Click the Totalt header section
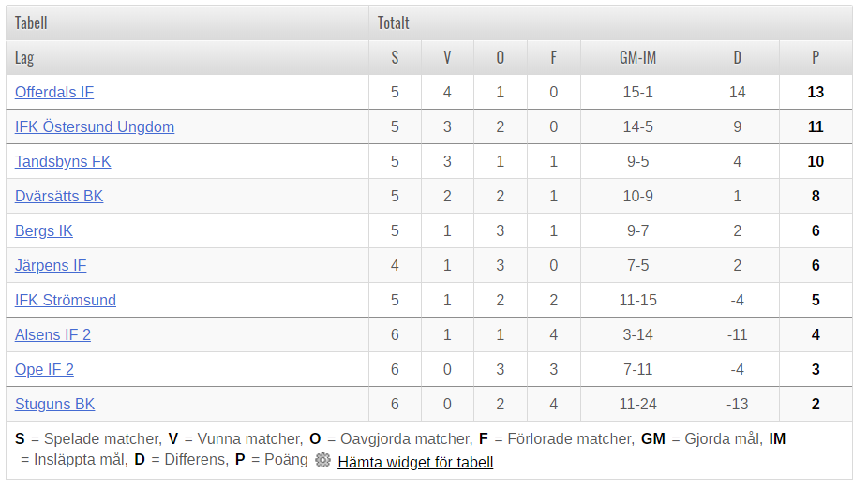 pos(393,22)
